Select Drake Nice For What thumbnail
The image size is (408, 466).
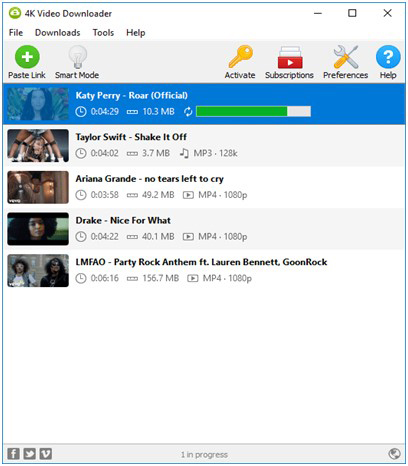click(38, 229)
